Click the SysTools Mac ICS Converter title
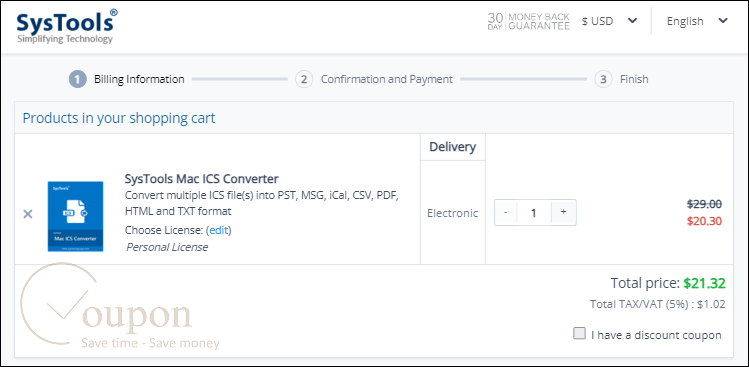Screen dimensions: 749x367 click(x=202, y=179)
